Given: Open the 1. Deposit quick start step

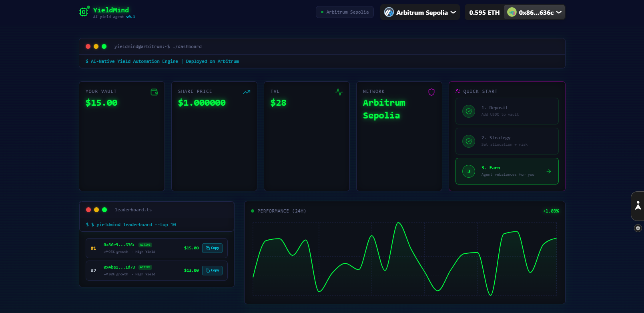Looking at the screenshot, I should click(507, 111).
